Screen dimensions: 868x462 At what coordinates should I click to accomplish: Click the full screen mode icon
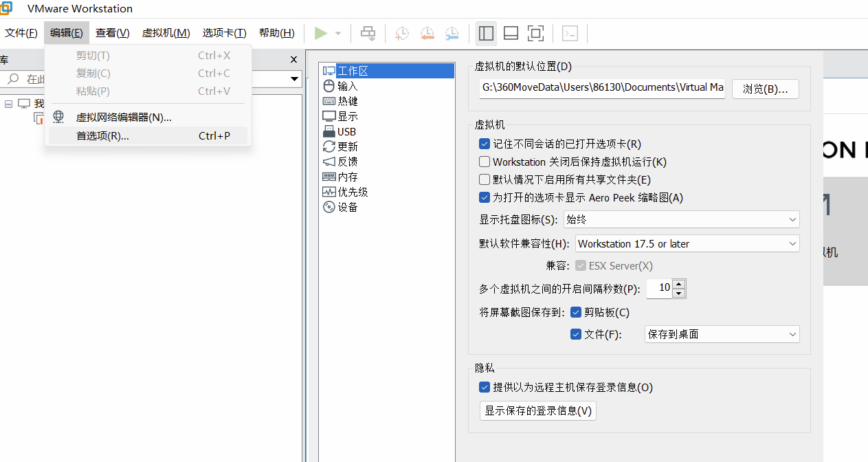pos(535,33)
